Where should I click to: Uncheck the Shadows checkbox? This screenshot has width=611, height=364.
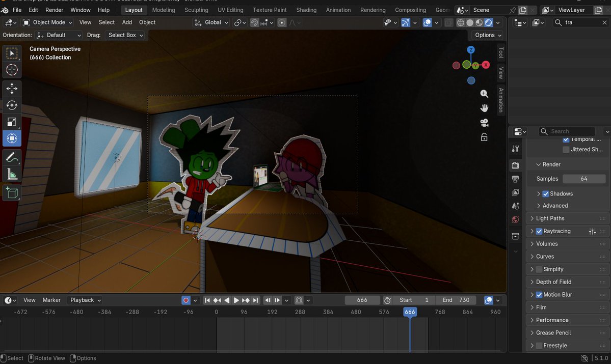click(x=546, y=194)
